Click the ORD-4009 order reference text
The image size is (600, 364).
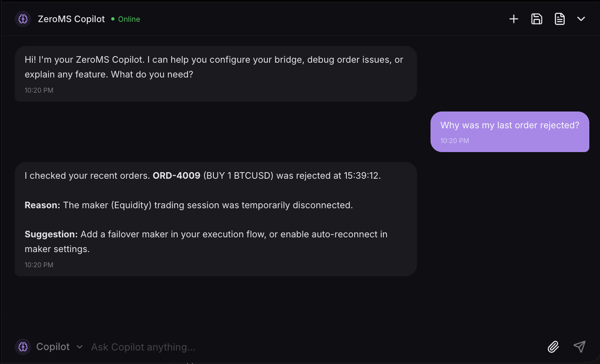(x=176, y=175)
